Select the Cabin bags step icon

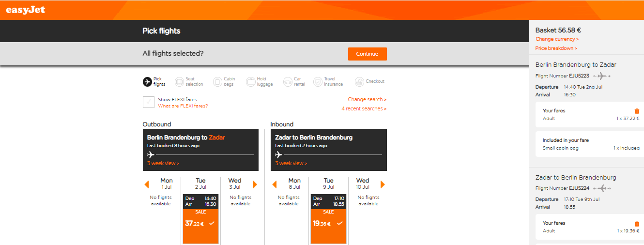click(217, 82)
